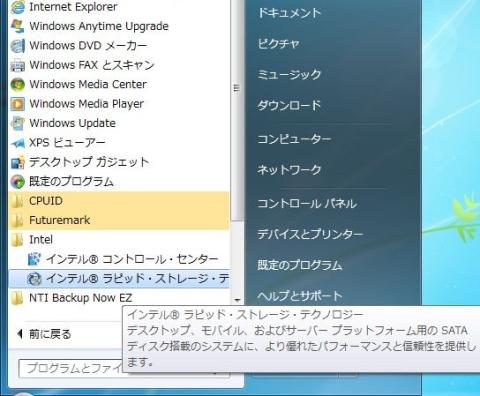The height and width of the screenshot is (396, 480).
Task: Click インテル コントロール・センター text label
Action: point(132,259)
